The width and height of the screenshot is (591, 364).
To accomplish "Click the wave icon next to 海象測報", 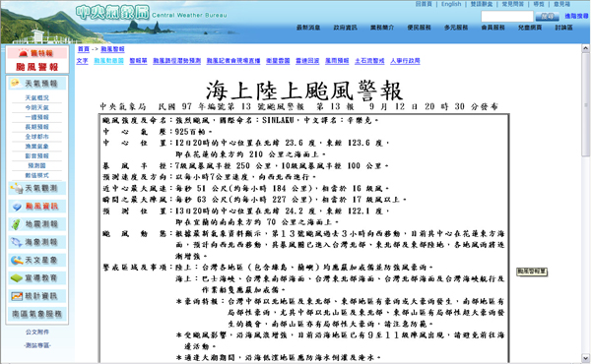I will 16,242.
